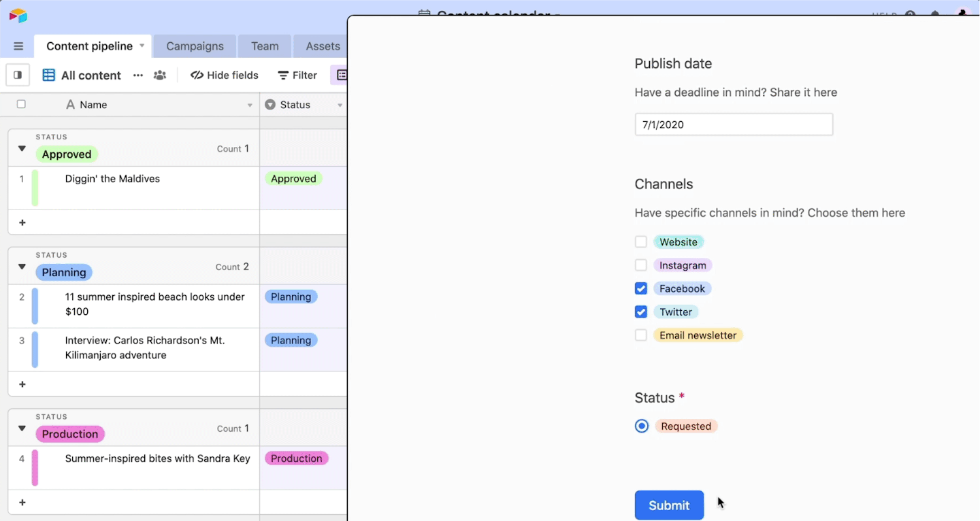Screen dimensions: 980x521
Task: Toggle the view sidebar panel icon
Action: coord(16,75)
